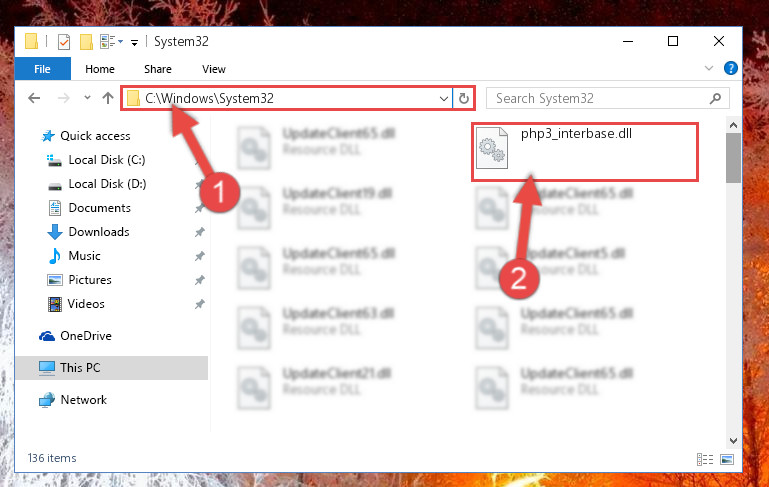
Task: Click the Up one level arrow
Action: [x=108, y=98]
